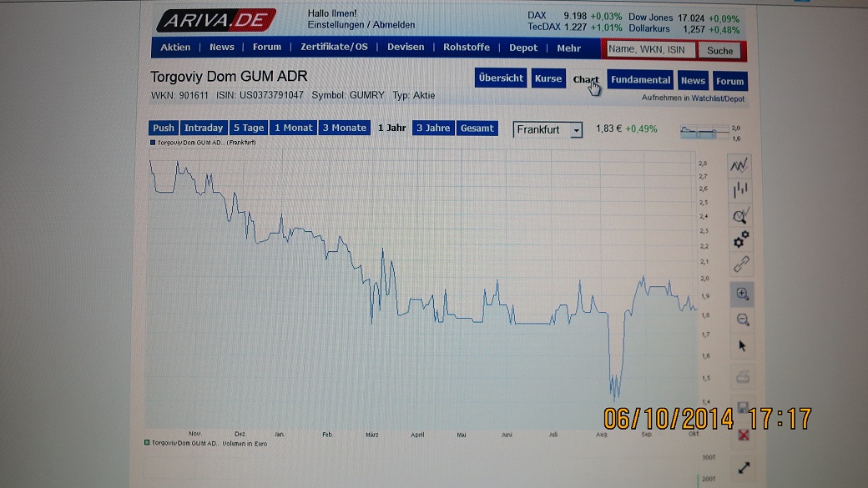Viewport: 868px width, 488px height.
Task: Click the chart legend Torgoviy Dom (Frankfurt)
Action: [203, 142]
